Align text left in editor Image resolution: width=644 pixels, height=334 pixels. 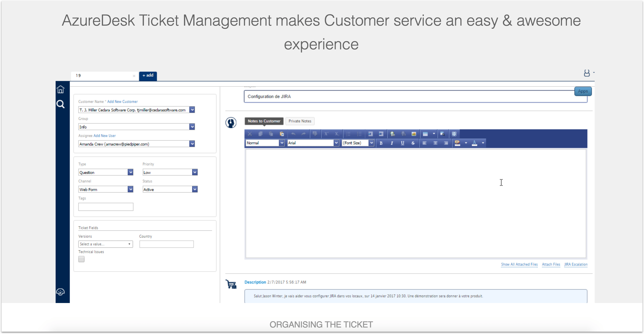pyautogui.click(x=424, y=143)
